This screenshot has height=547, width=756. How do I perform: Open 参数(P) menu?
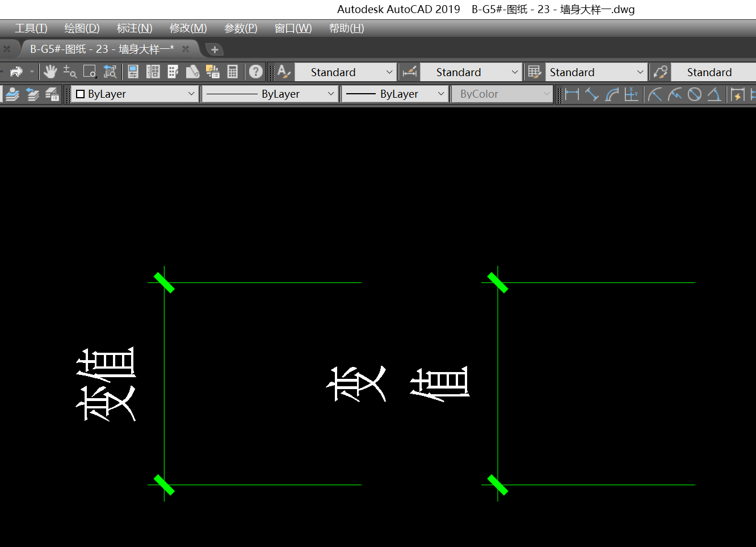click(x=241, y=28)
